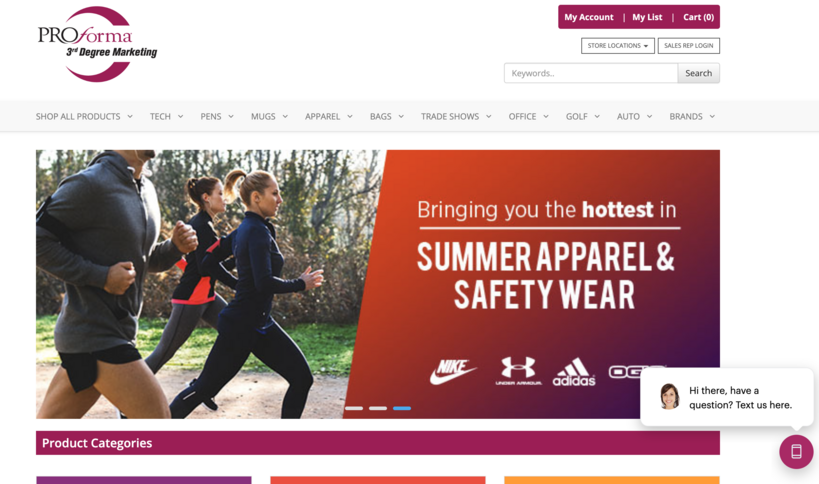Open the Golf menu item
Image resolution: width=819 pixels, height=484 pixels.
coord(582,116)
